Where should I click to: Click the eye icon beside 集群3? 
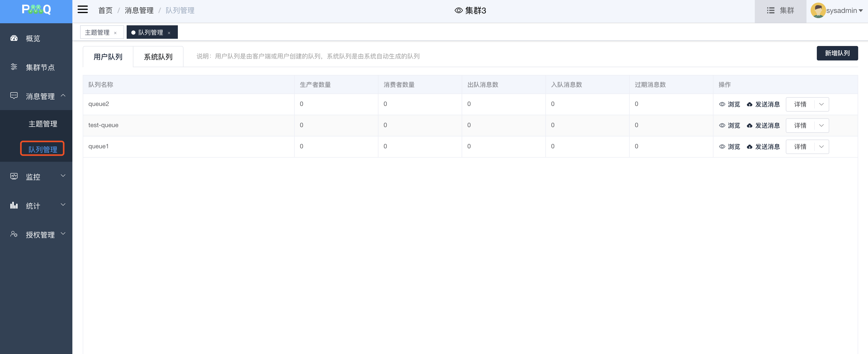[458, 10]
